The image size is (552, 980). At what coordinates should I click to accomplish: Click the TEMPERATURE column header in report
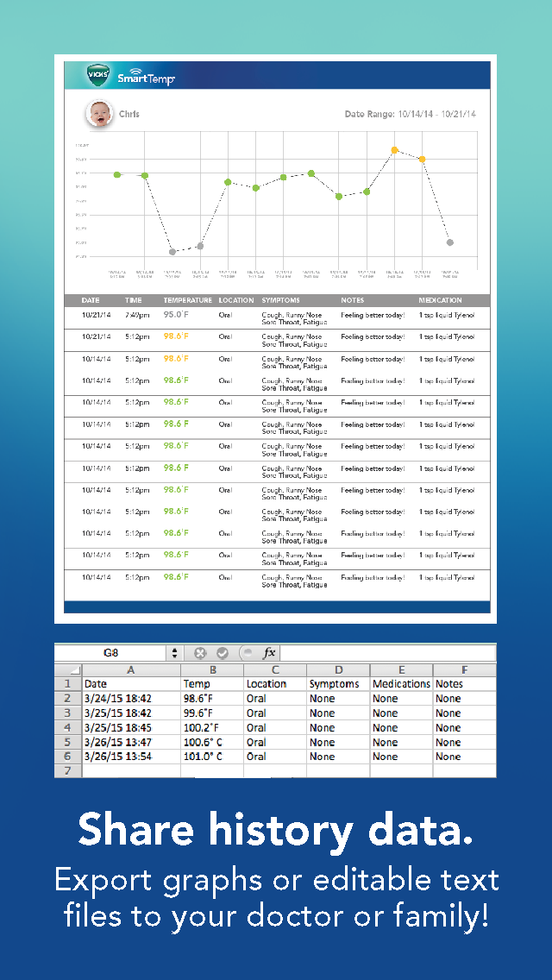tap(187, 300)
